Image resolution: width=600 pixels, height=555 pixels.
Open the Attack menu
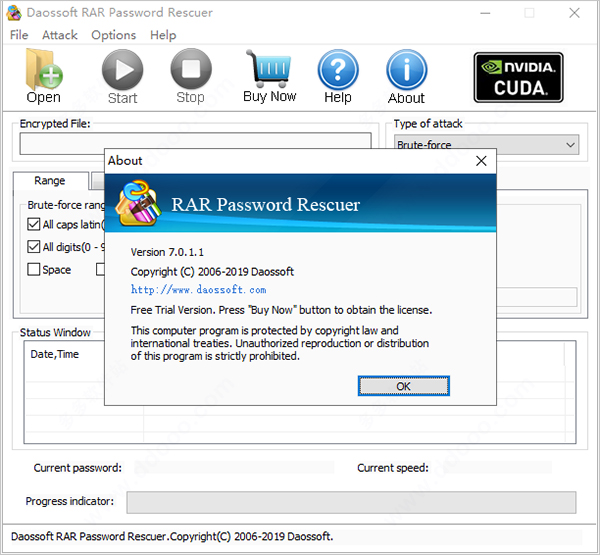60,35
